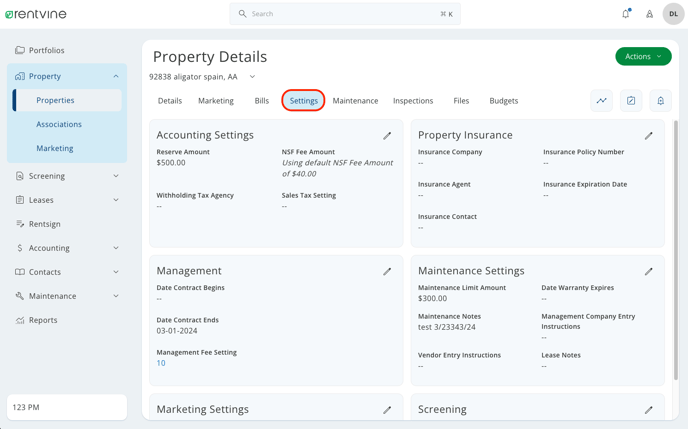The width and height of the screenshot is (688, 429).
Task: Switch to the Maintenance tab
Action: coord(355,101)
